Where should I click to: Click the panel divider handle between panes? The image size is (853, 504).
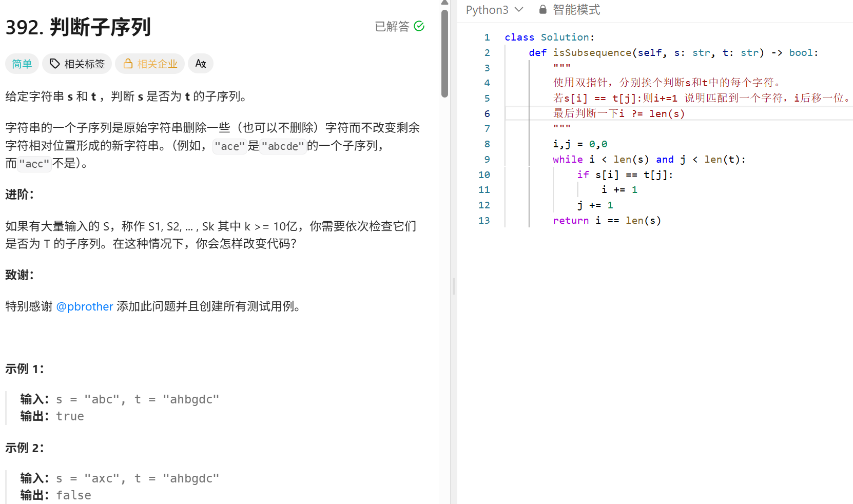coord(454,286)
